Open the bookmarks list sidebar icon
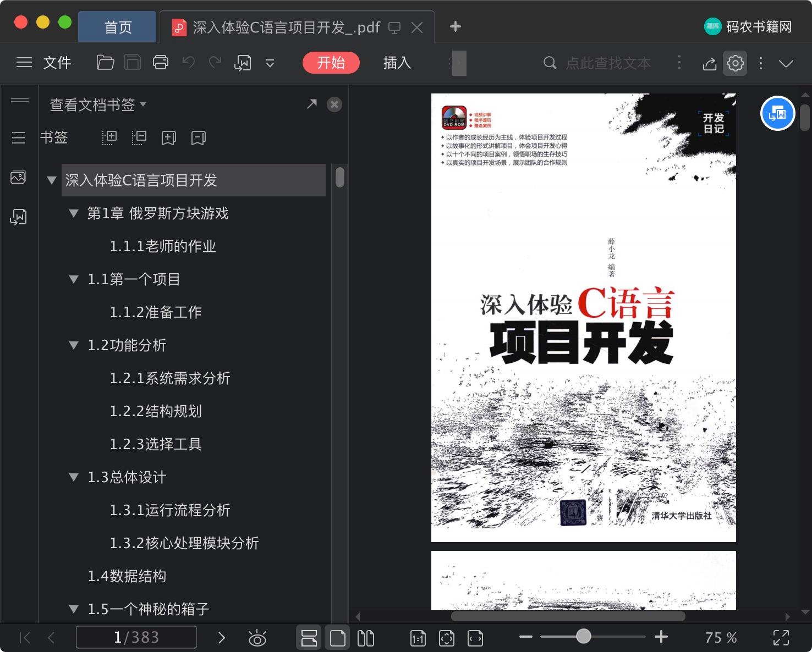The height and width of the screenshot is (652, 812). coord(19,137)
